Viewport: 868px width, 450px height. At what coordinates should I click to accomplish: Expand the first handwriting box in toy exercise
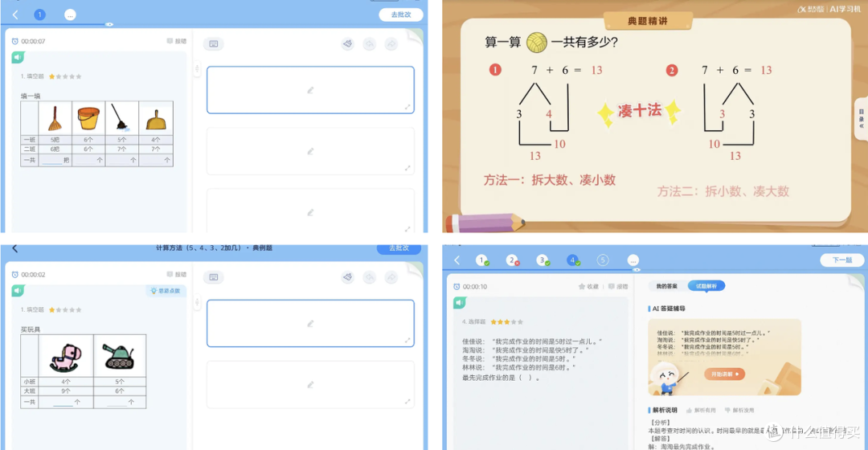coord(407,341)
